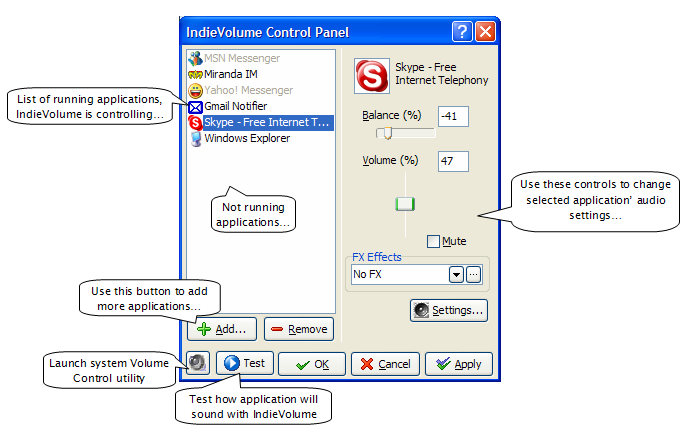Close the IndieVolume Control Panel window
The image size is (688, 433).
coord(485,32)
